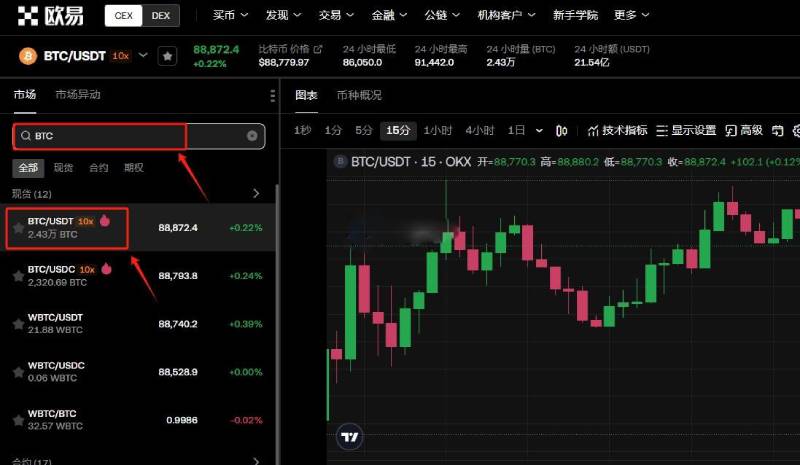Open the 金融 menu
The height and width of the screenshot is (465, 800).
point(389,15)
